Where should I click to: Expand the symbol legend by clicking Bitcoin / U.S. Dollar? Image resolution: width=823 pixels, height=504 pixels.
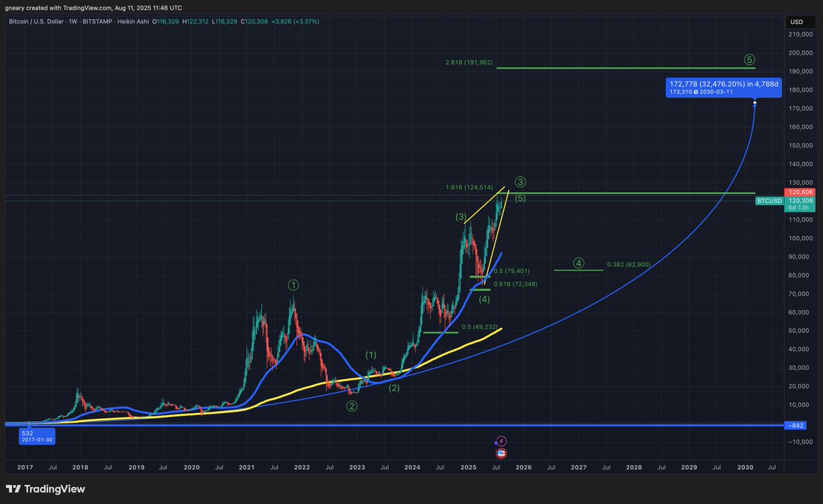pos(34,21)
